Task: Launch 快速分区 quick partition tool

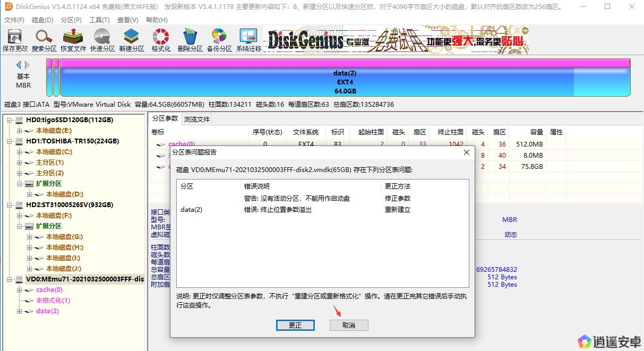Action: tap(102, 40)
